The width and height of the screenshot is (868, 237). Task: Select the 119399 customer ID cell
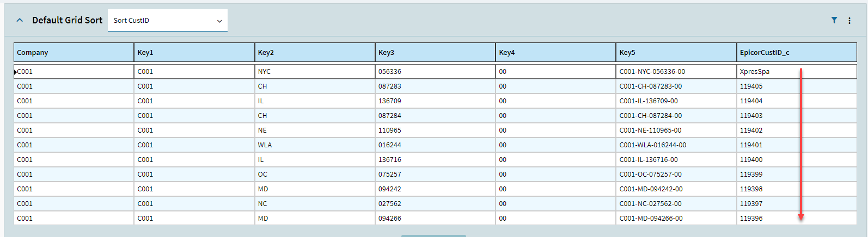pyautogui.click(x=797, y=174)
